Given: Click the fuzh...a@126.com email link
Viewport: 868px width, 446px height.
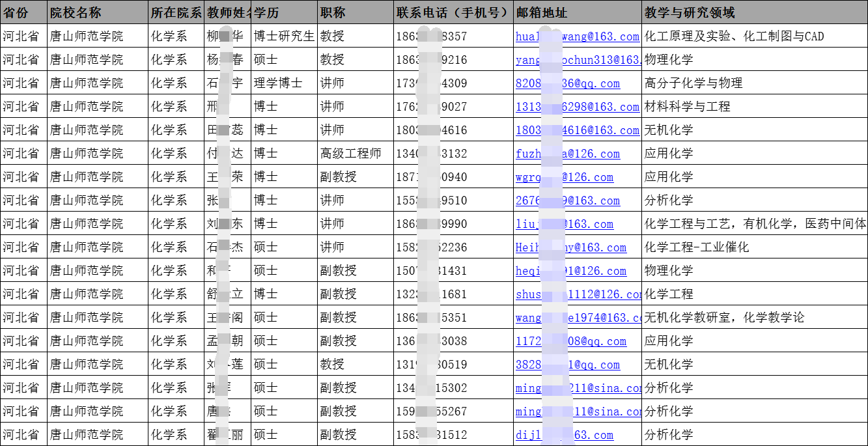Looking at the screenshot, I should (x=560, y=154).
